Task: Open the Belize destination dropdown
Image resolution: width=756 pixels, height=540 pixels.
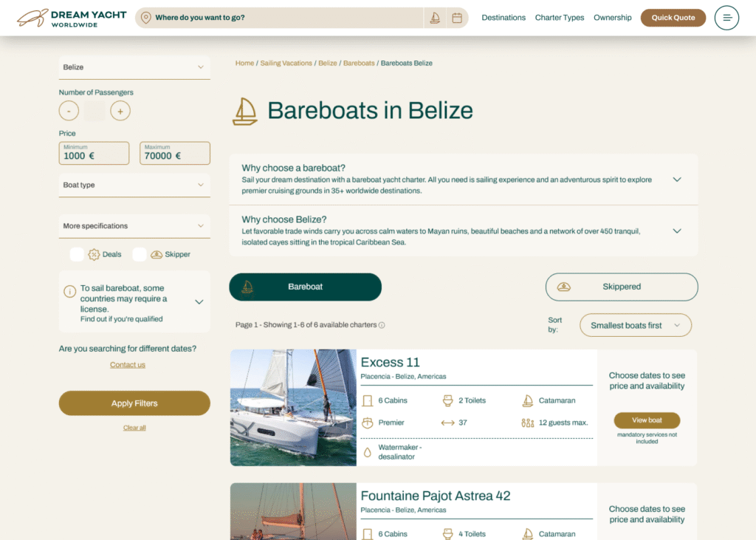Action: tap(134, 67)
